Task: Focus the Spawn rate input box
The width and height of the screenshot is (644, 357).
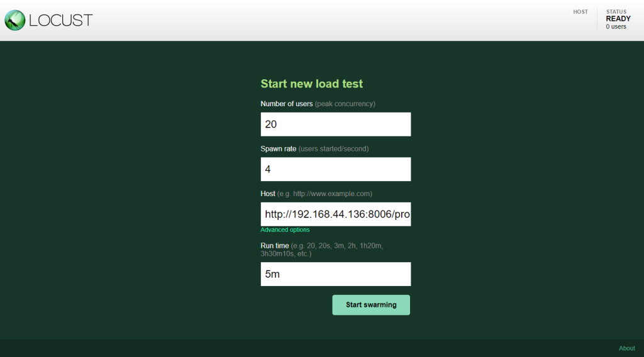Action: [x=336, y=169]
